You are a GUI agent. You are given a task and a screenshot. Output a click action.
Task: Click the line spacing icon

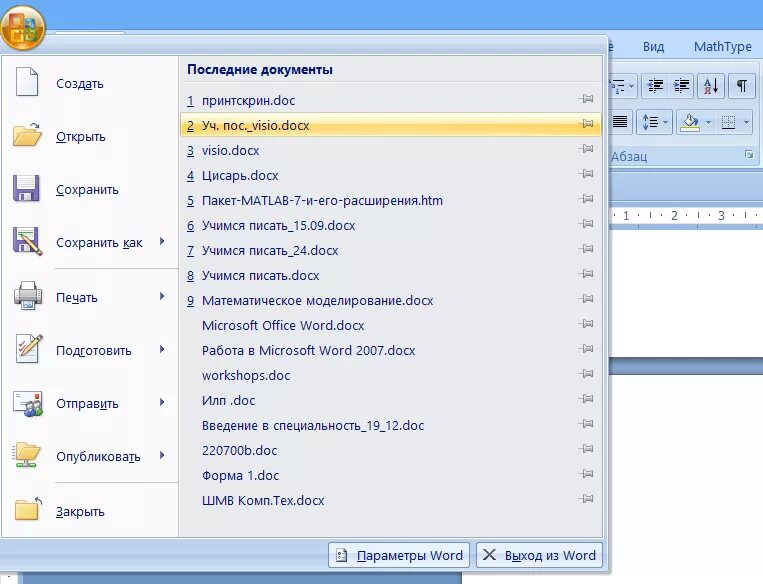(x=650, y=122)
